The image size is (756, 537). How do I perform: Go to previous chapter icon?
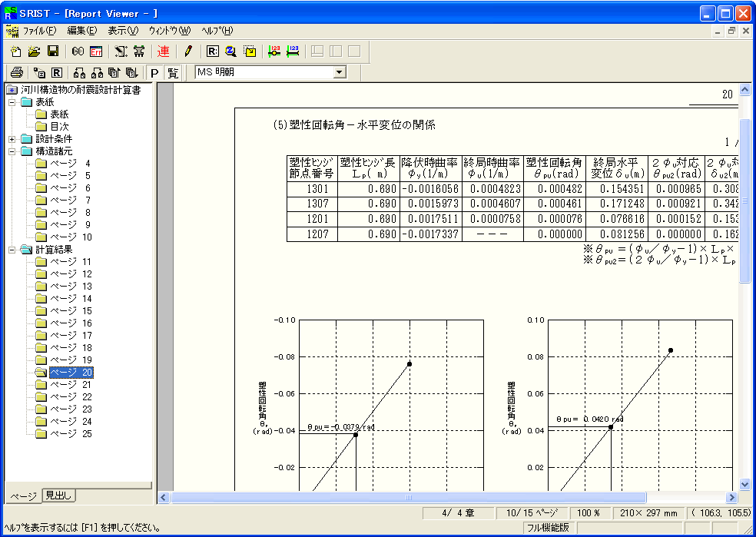point(80,73)
